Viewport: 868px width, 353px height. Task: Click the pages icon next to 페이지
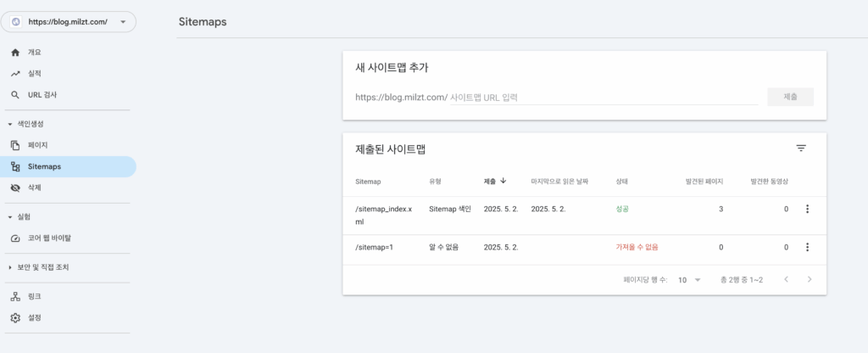(x=15, y=145)
